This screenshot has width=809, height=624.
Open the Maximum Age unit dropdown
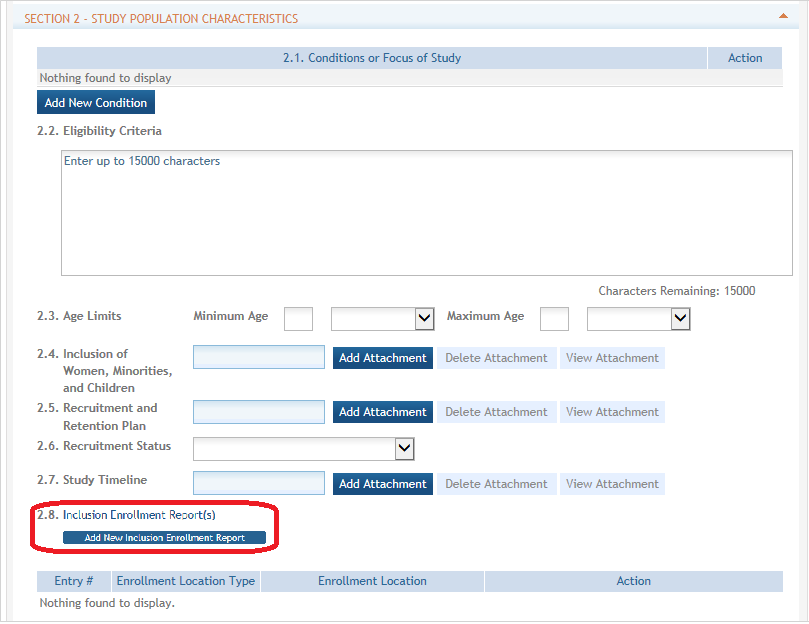[x=638, y=318]
